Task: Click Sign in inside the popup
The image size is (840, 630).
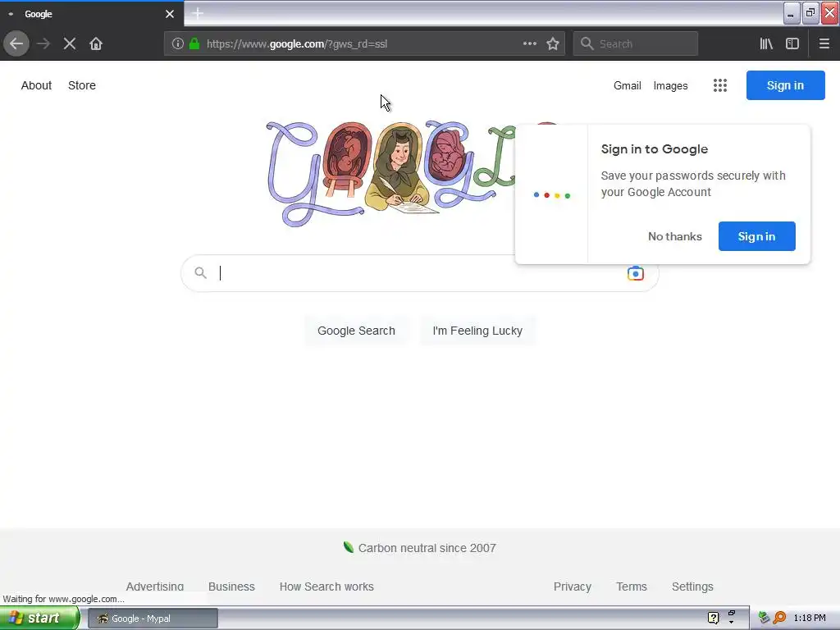Action: 756,236
